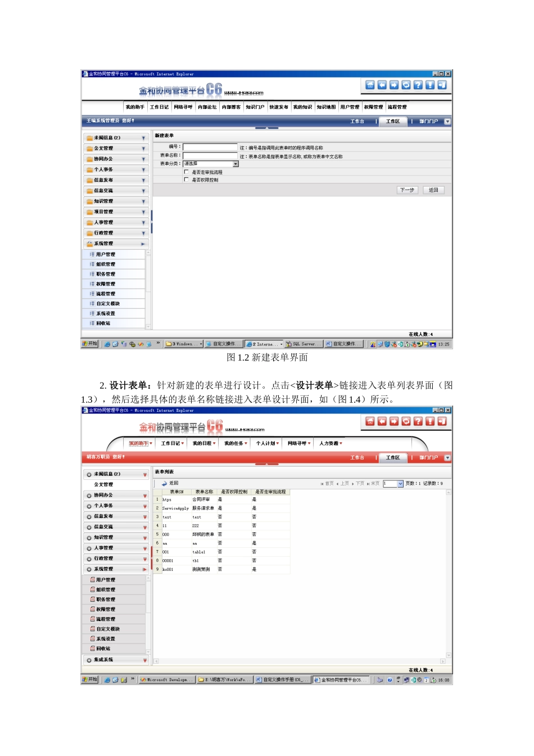This screenshot has height=756, width=534.
Task: Expand 我的日程 dropdown in red menu bar
Action: click(214, 443)
